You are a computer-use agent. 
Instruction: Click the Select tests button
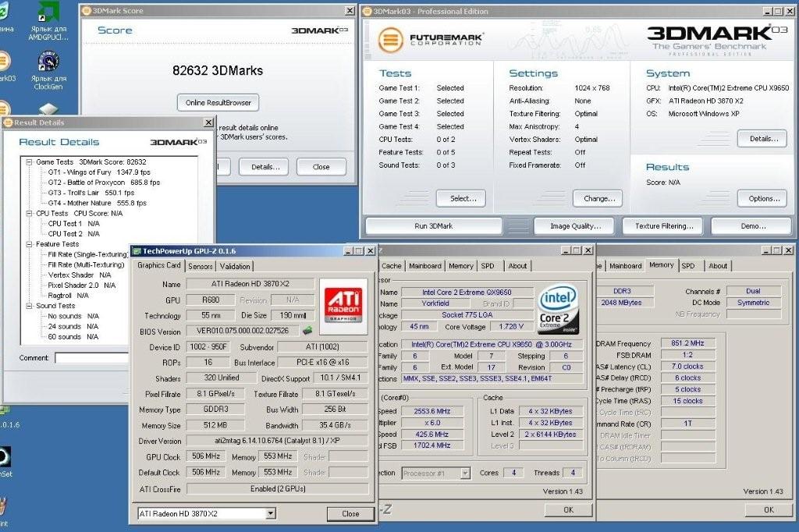point(461,198)
